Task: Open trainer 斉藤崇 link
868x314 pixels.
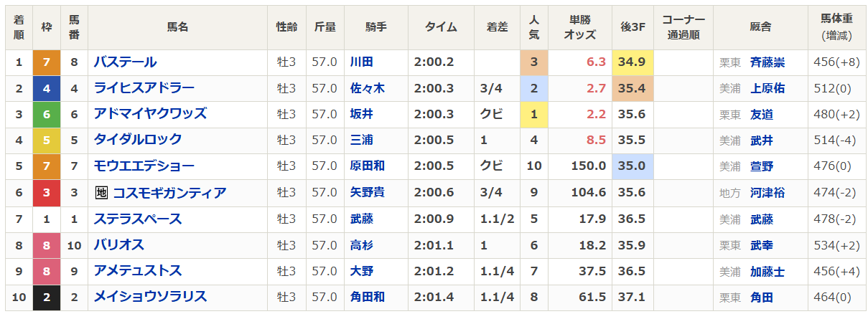Action: tap(767, 62)
